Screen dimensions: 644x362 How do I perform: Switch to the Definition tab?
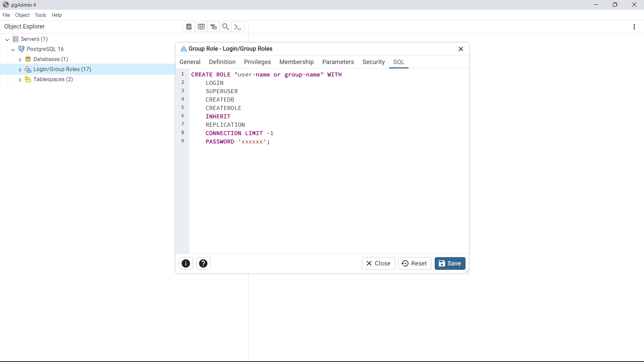pos(222,62)
